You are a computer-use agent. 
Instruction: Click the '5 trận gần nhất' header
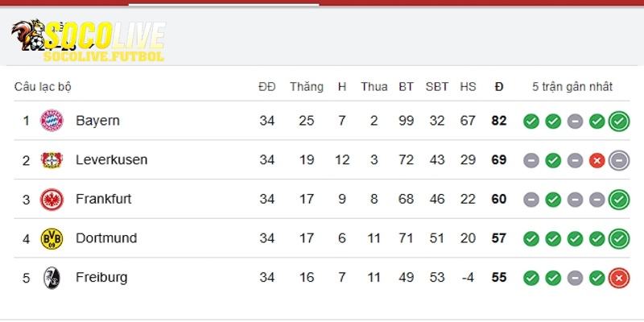coord(572,87)
